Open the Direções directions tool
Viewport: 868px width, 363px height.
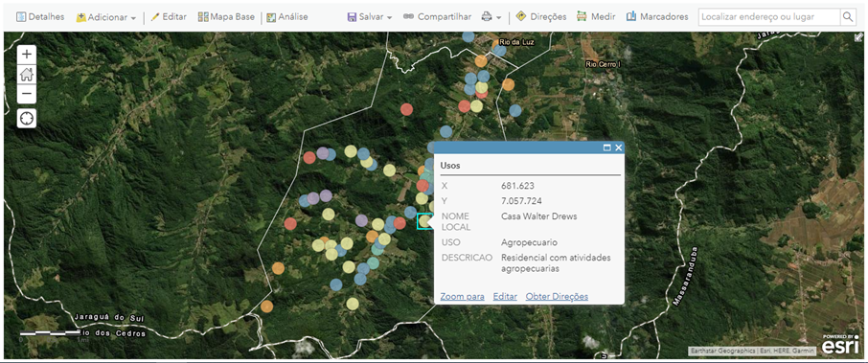541,16
